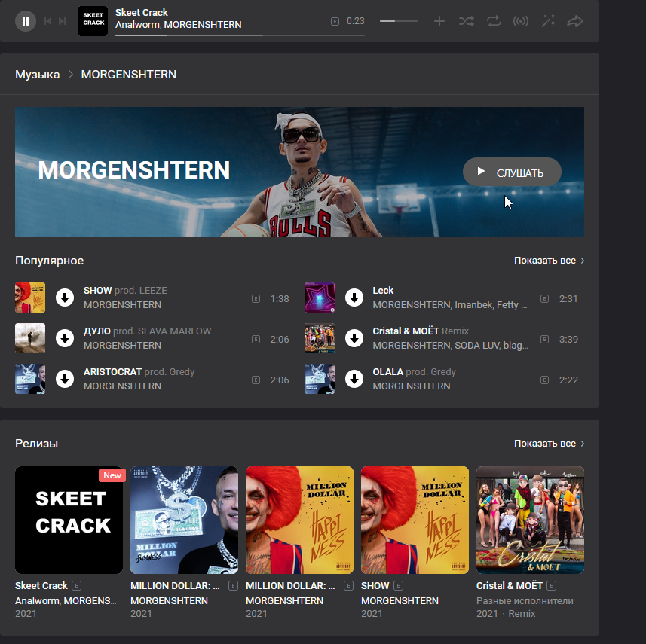Add current track with plus icon
646x644 pixels.
tap(439, 21)
